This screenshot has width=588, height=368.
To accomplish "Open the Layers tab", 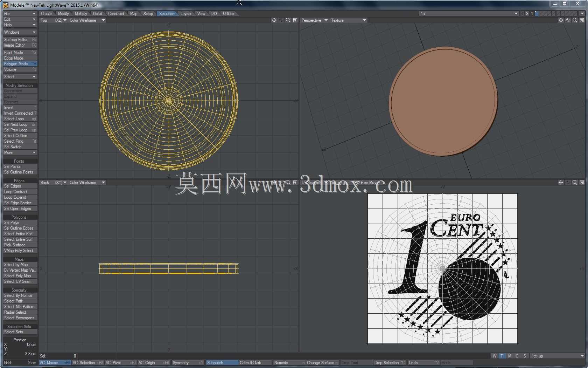I will 186,14.
